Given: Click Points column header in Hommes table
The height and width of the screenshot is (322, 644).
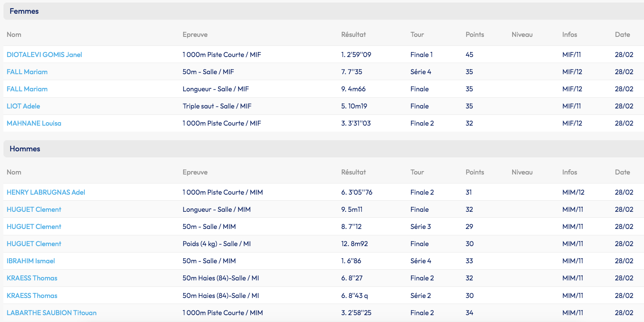Looking at the screenshot, I should pyautogui.click(x=474, y=172).
